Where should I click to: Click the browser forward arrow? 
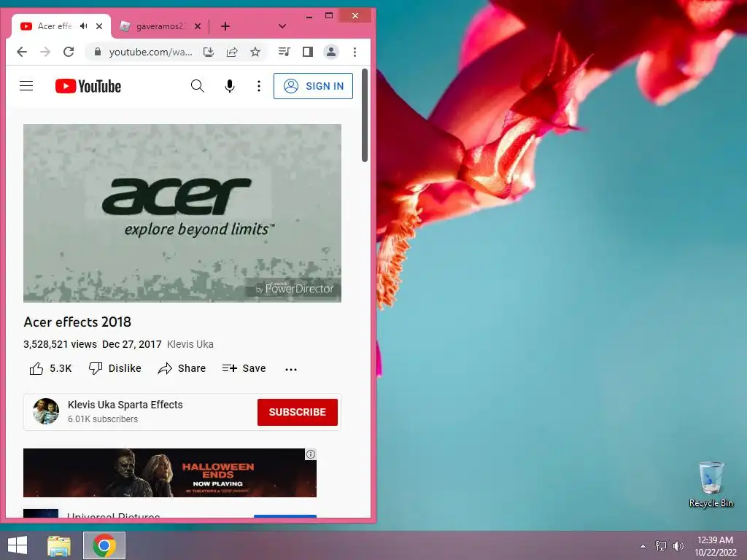45,52
